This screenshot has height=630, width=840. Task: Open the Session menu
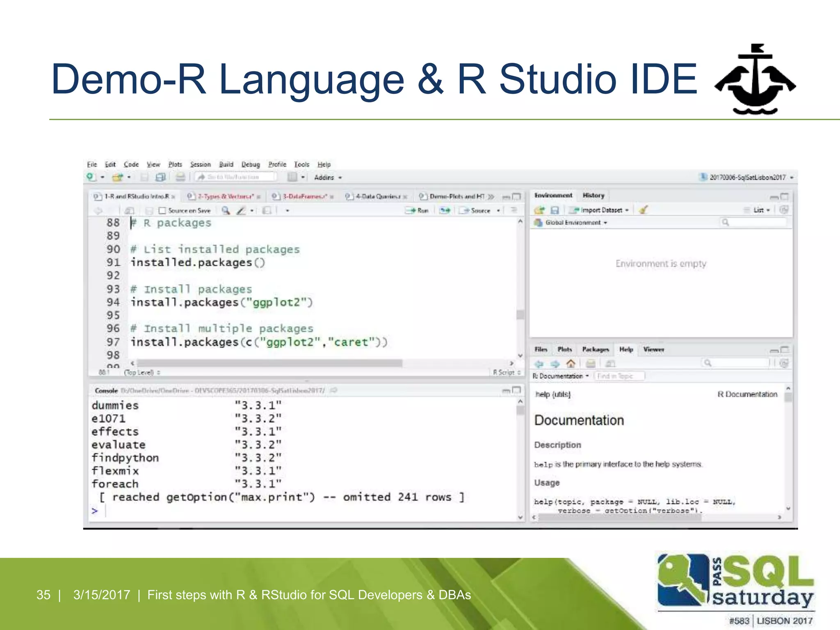click(200, 164)
